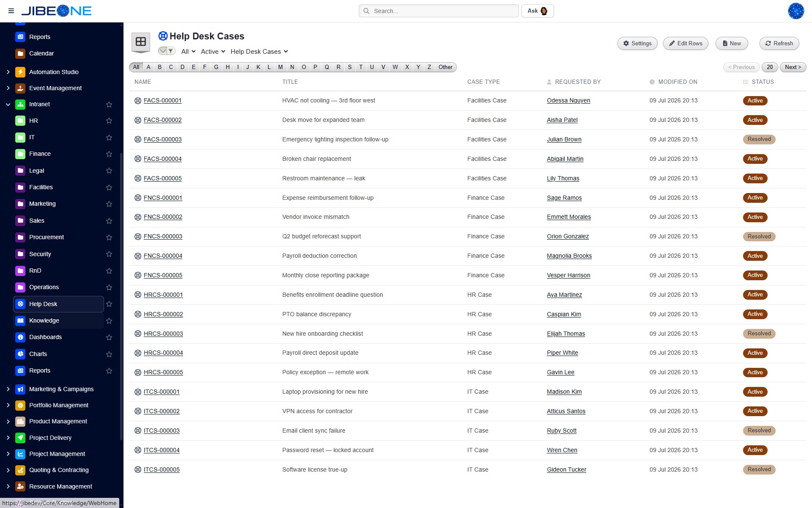
Task: Filter by Other
Action: point(445,67)
